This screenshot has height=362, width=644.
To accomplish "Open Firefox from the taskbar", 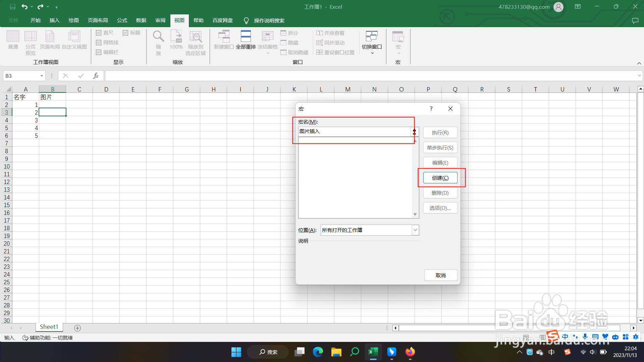I will tap(410, 352).
